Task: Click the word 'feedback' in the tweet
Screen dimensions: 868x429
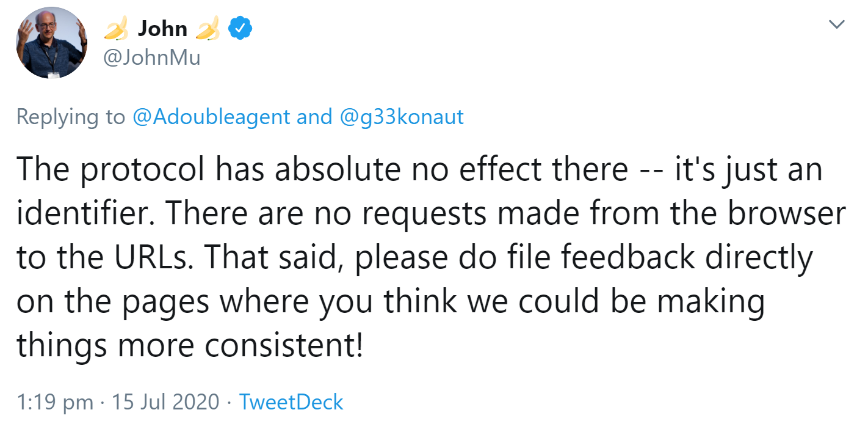Action: point(627,258)
